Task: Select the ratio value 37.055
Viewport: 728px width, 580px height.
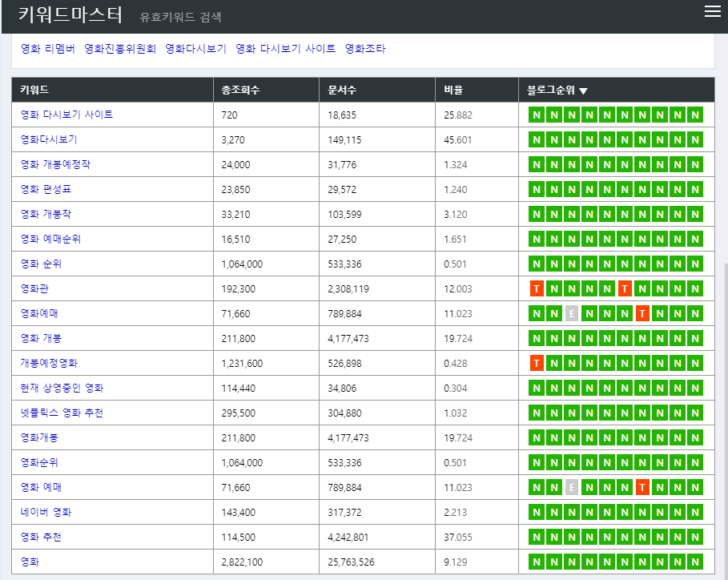Action: point(458,538)
